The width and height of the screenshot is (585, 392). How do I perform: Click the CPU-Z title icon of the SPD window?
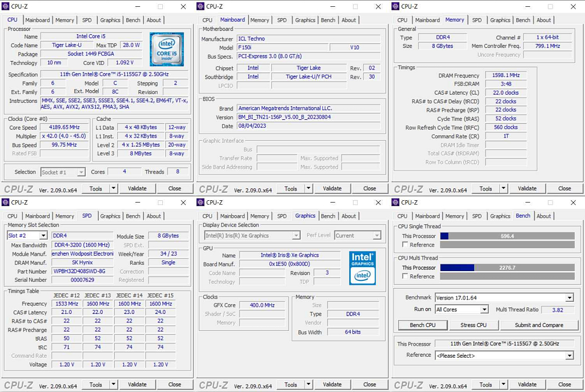6,203
